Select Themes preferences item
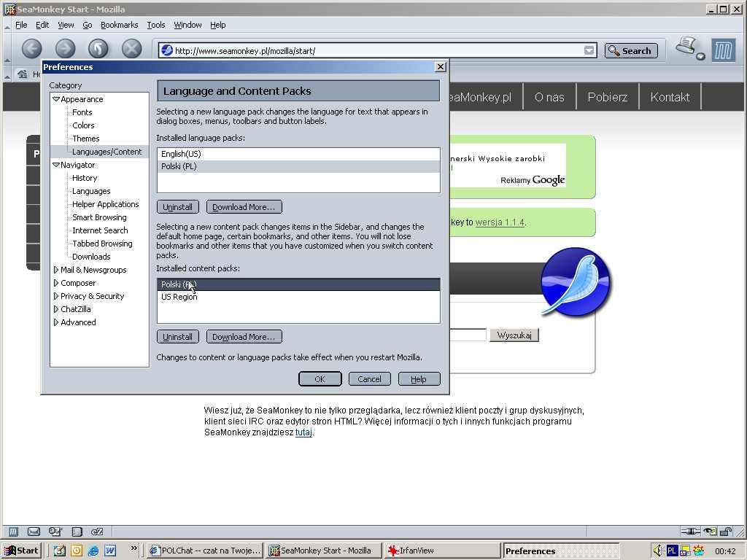The height and width of the screenshot is (560, 747). click(x=86, y=139)
